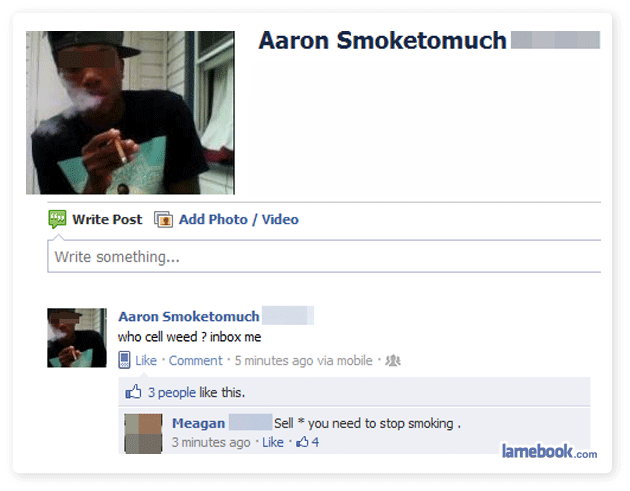This screenshot has width=630, height=491.
Task: Open the large profile photo
Action: click(x=130, y=113)
